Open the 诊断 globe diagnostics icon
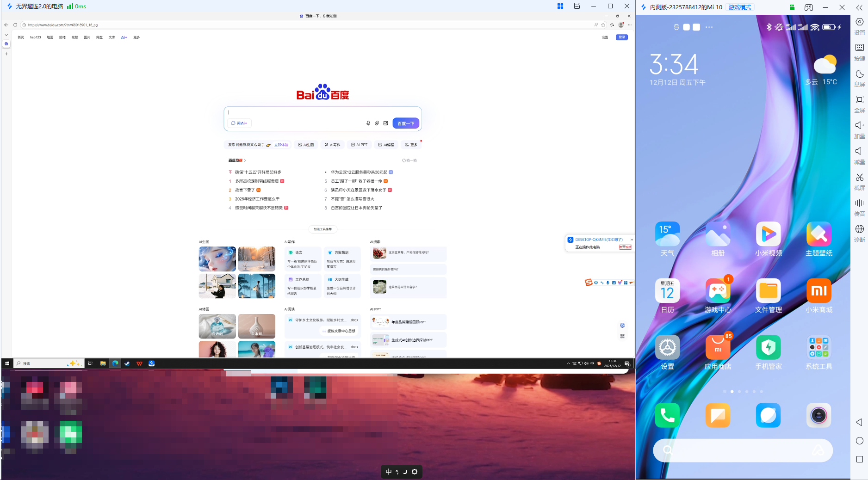This screenshot has height=480, width=868. [x=859, y=229]
